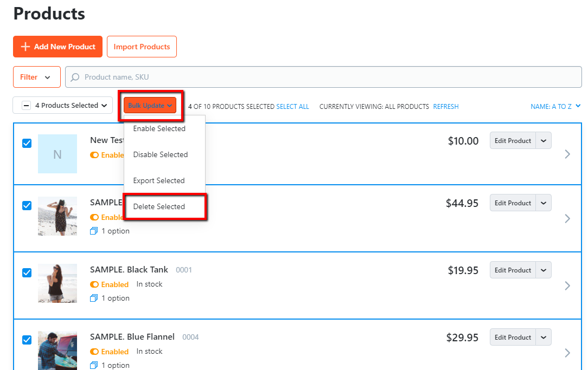This screenshot has height=370, width=588.
Task: Open the Filter dropdown
Action: pyautogui.click(x=36, y=77)
